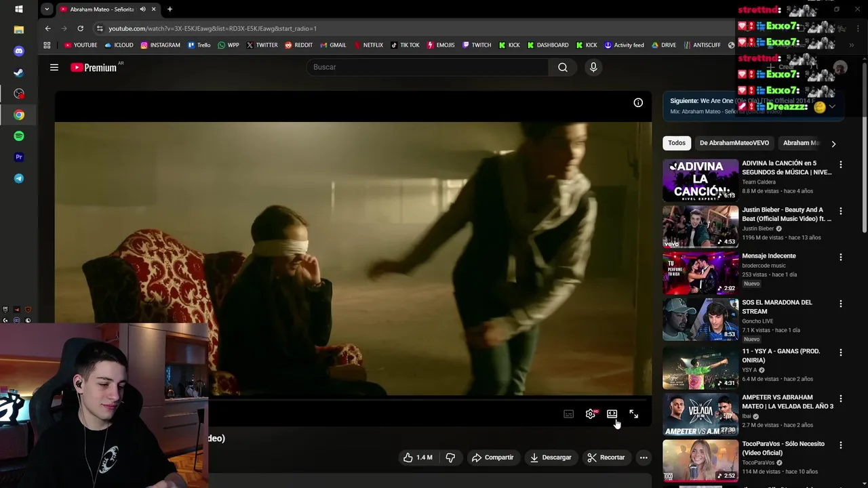The width and height of the screenshot is (868, 488).
Task: Toggle subtitles on the video player
Action: coord(569,414)
